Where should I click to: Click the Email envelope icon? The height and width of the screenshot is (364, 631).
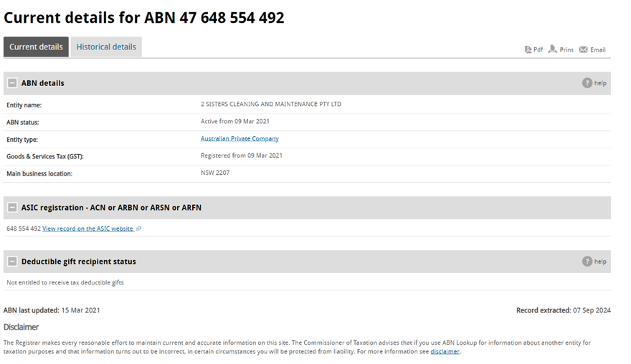tap(583, 49)
